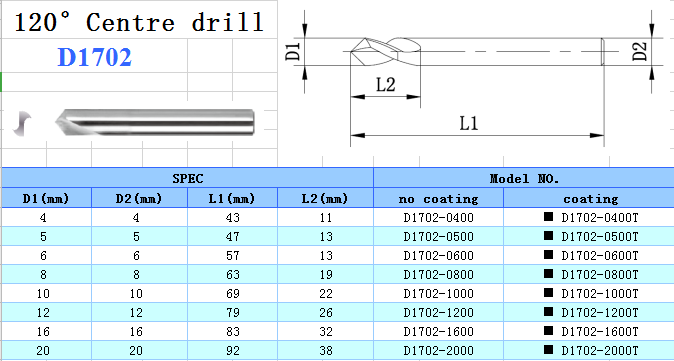Click the black square beside D1702-1000T
The width and height of the screenshot is (674, 361).
click(x=548, y=292)
